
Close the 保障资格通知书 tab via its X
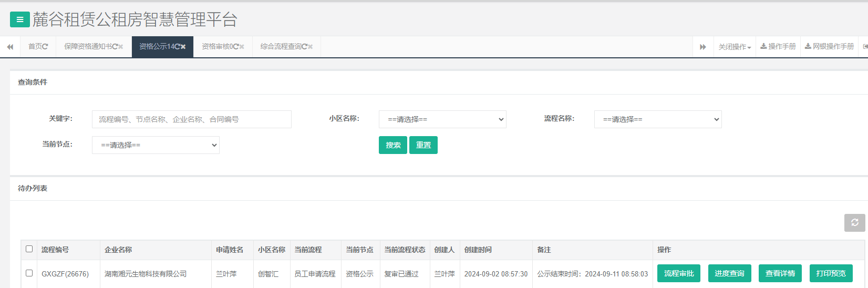point(121,47)
